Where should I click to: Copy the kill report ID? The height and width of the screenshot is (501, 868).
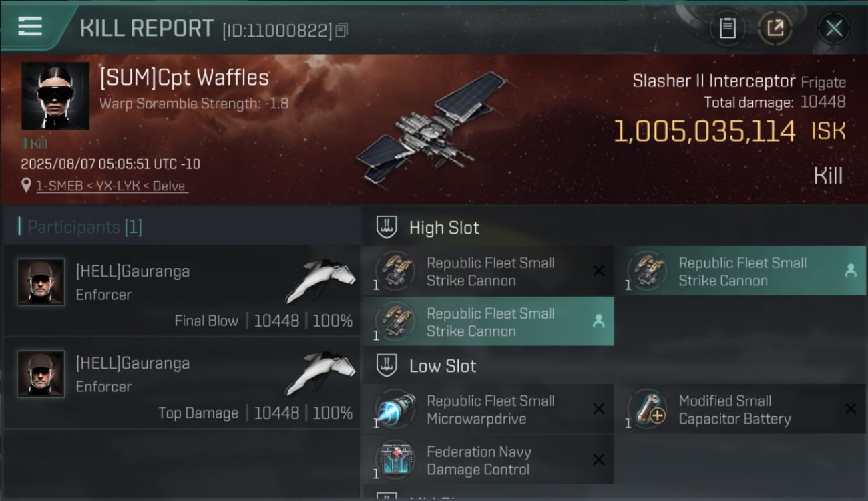[342, 30]
